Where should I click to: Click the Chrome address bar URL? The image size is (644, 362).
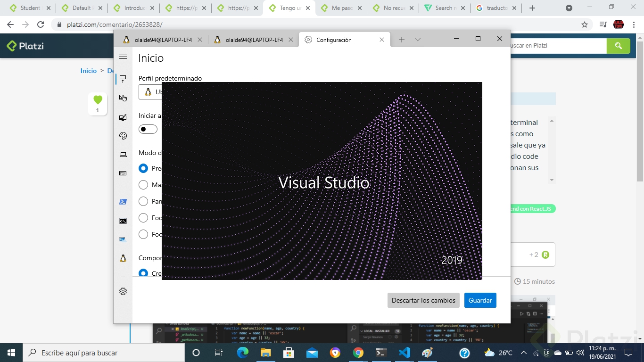tap(115, 25)
